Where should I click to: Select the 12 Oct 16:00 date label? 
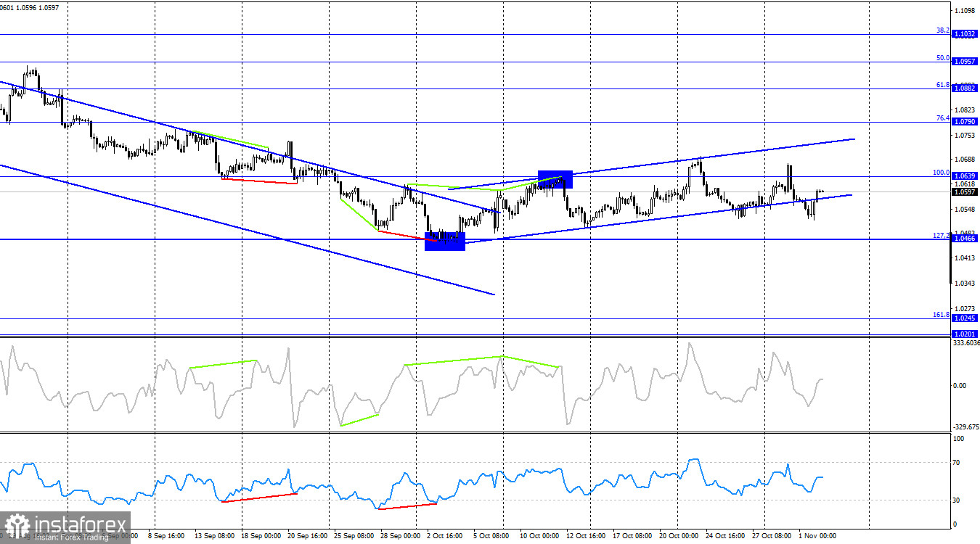(x=585, y=537)
